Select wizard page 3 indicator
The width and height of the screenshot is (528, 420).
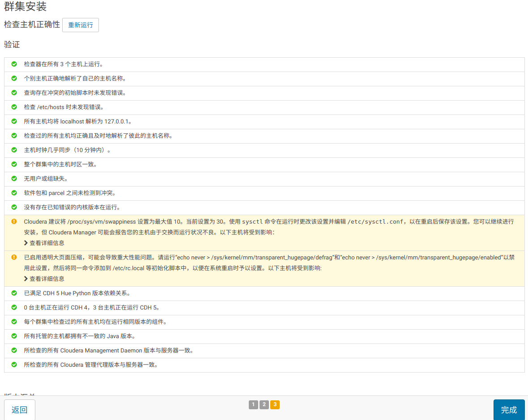(275, 404)
